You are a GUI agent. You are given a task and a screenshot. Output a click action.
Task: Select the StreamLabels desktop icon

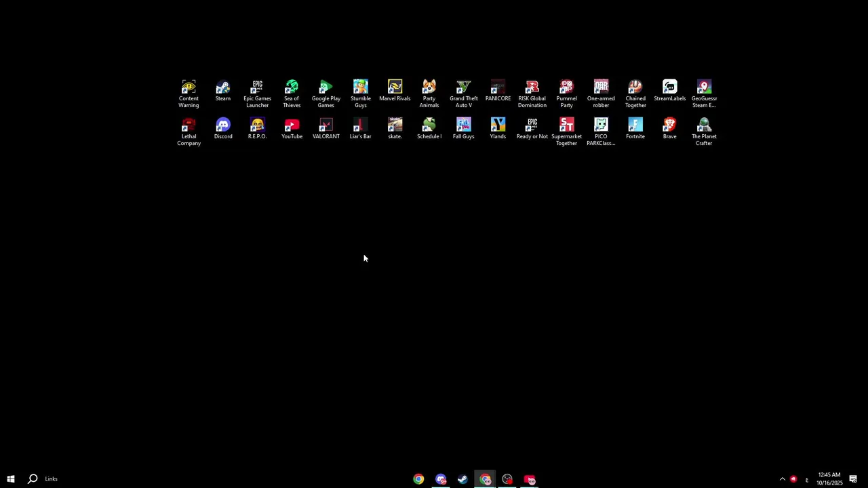point(669,91)
